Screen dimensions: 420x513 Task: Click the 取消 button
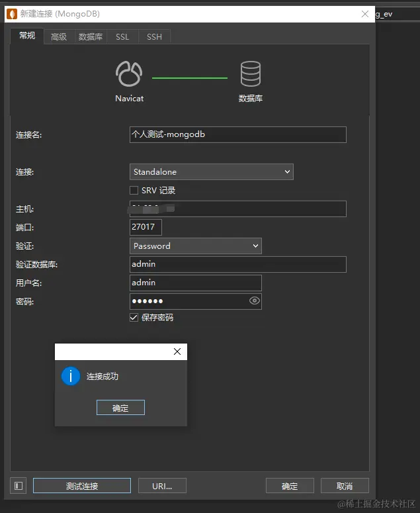(345, 486)
